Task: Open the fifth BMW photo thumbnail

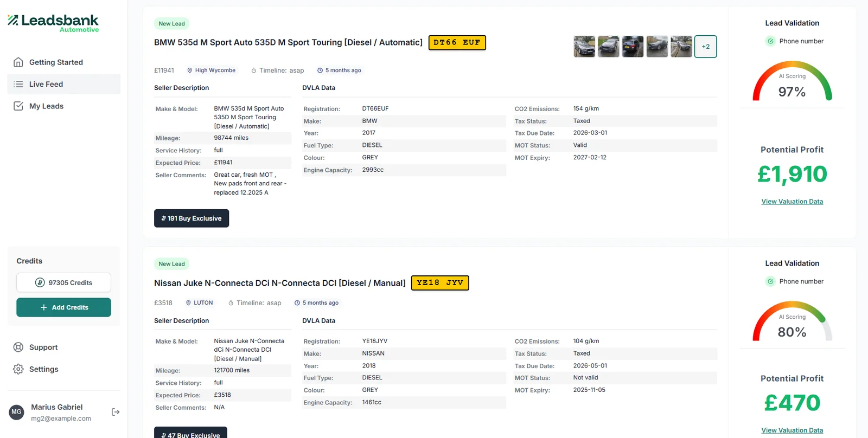Action: 681,47
